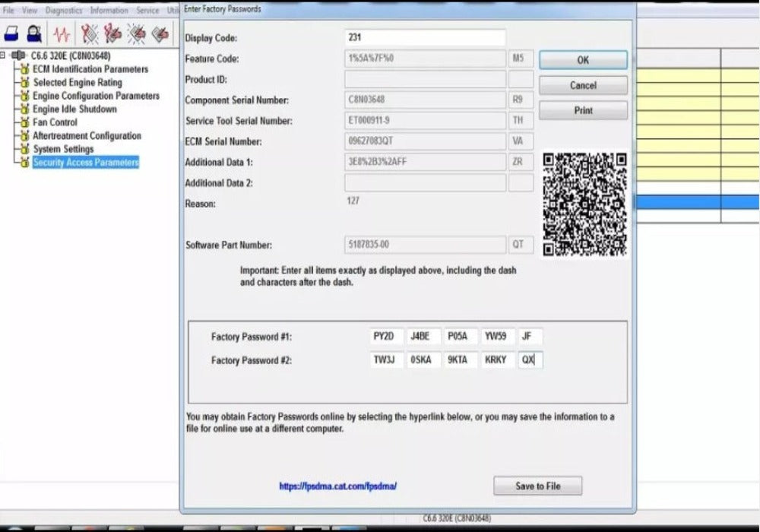Image resolution: width=760 pixels, height=532 pixels.
Task: Click the Display Code input field
Action: 426,36
